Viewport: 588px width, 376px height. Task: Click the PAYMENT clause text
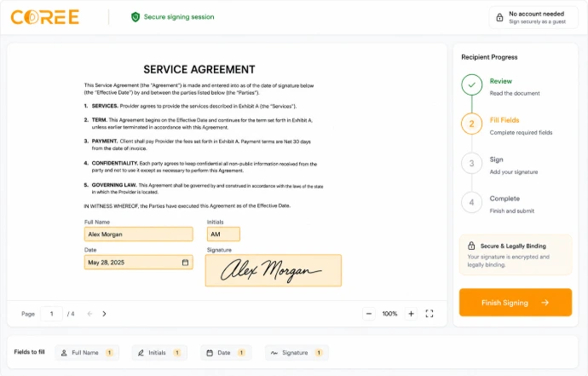[197, 145]
